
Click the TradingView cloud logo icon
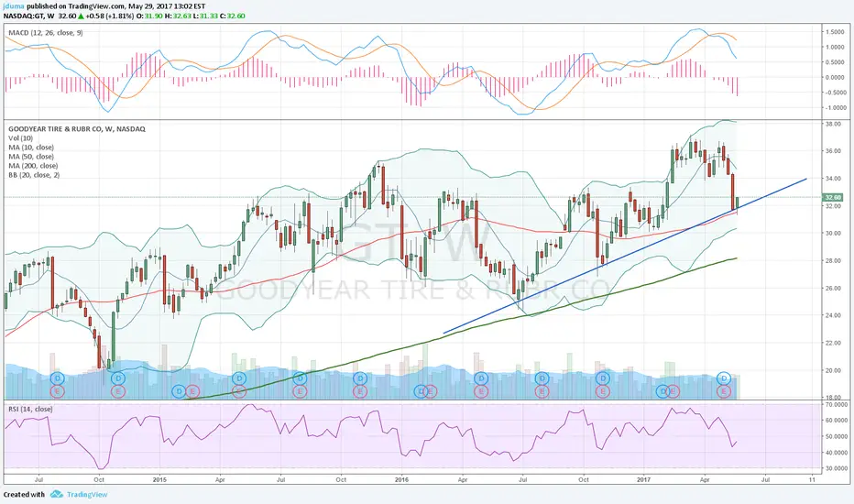[57, 494]
